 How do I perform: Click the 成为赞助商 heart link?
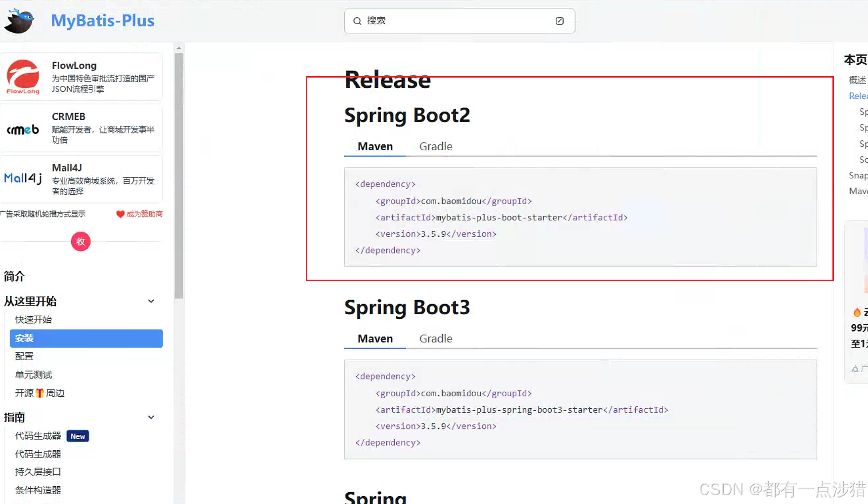(139, 214)
